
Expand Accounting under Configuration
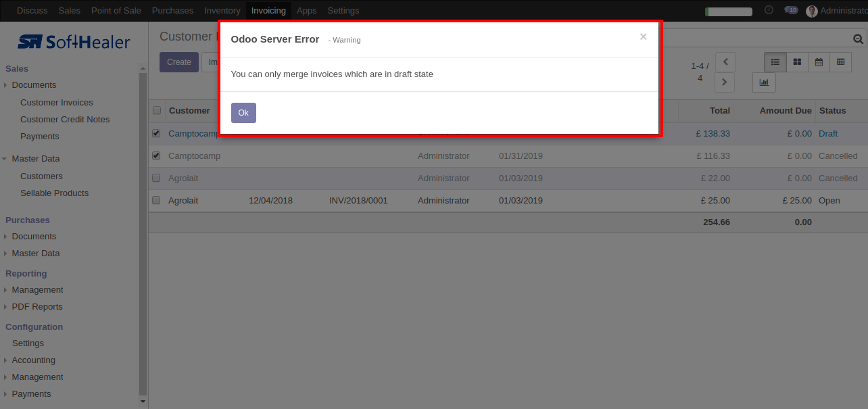(33, 360)
